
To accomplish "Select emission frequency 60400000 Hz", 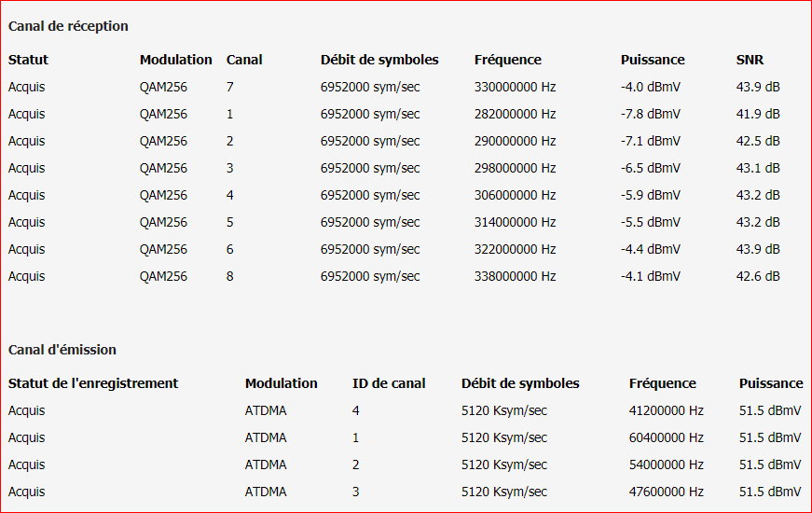I will tap(666, 437).
